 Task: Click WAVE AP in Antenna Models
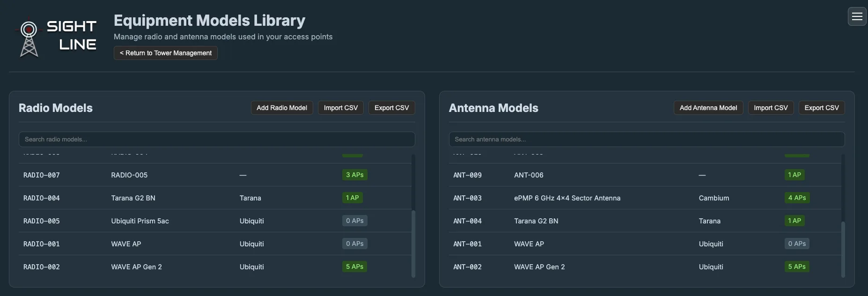pyautogui.click(x=529, y=244)
